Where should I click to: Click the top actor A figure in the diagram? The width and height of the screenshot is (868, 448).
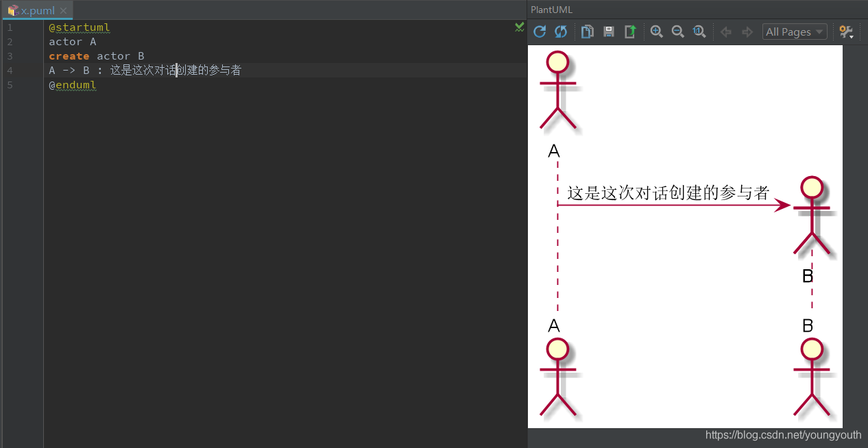click(x=557, y=90)
